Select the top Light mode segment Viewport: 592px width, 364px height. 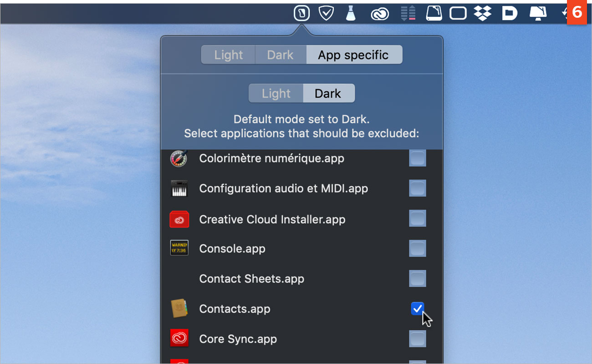(228, 55)
